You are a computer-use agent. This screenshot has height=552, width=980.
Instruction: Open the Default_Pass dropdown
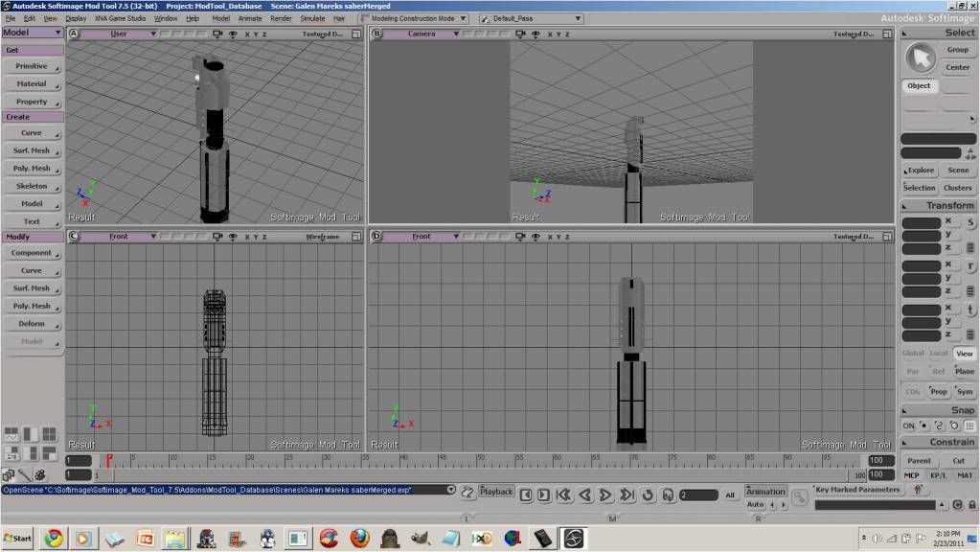click(531, 19)
